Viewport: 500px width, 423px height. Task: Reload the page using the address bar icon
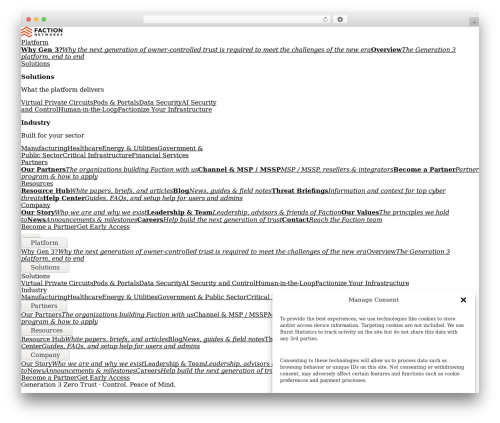tap(325, 20)
